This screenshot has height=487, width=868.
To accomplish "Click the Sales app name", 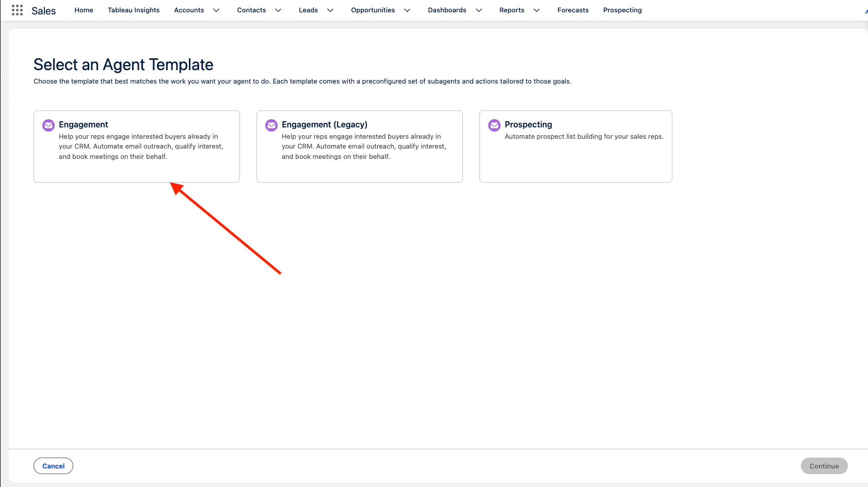I will pyautogui.click(x=43, y=11).
